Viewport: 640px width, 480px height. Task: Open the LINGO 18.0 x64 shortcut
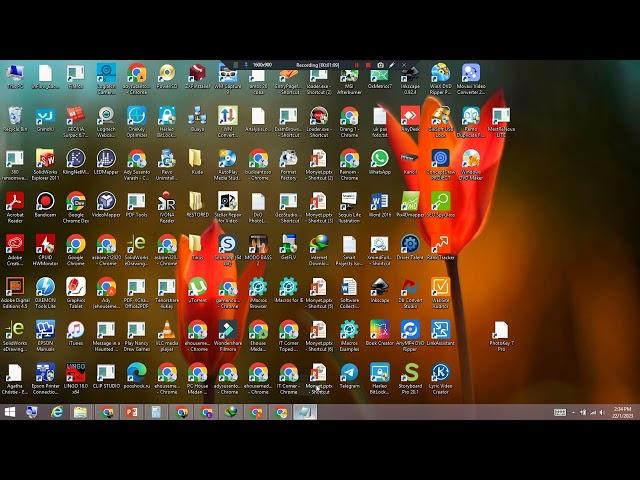click(76, 378)
